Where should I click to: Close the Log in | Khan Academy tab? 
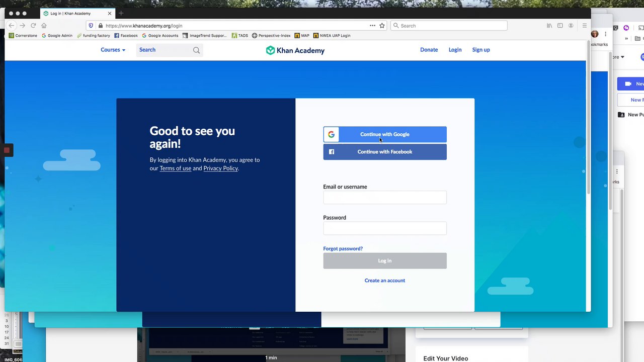coord(110,14)
